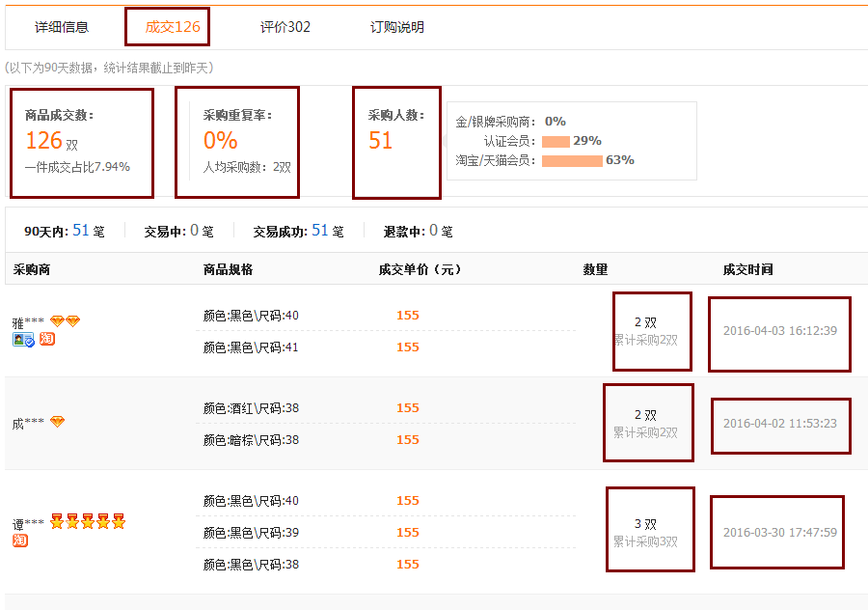The width and height of the screenshot is (868, 610).
Task: Click the 退款中 0 count
Action: 433,231
